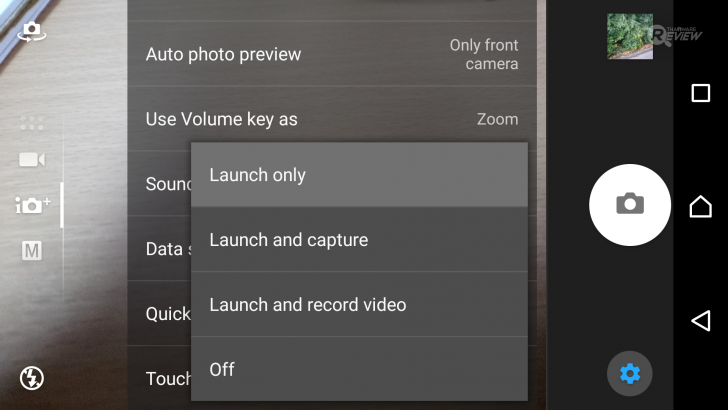
Task: Open the last captured photo thumbnail
Action: [x=630, y=37]
